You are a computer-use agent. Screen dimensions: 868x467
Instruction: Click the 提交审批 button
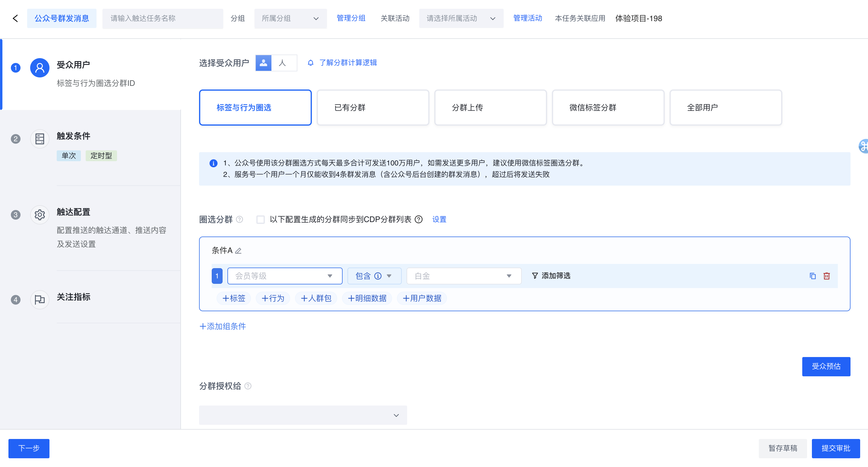[836, 449]
